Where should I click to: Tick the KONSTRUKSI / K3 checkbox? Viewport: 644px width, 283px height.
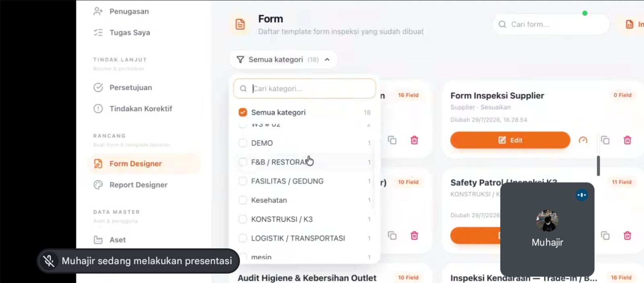click(243, 219)
